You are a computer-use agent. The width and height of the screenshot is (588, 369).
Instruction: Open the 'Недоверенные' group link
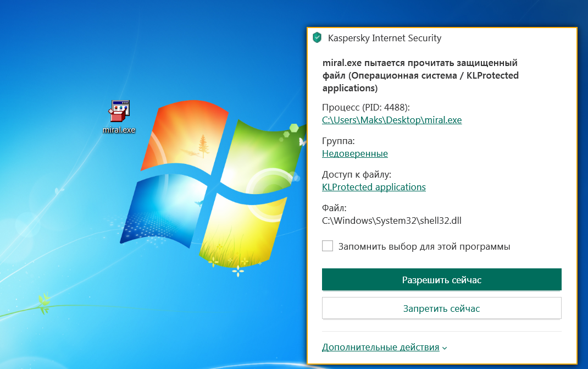[x=355, y=153]
